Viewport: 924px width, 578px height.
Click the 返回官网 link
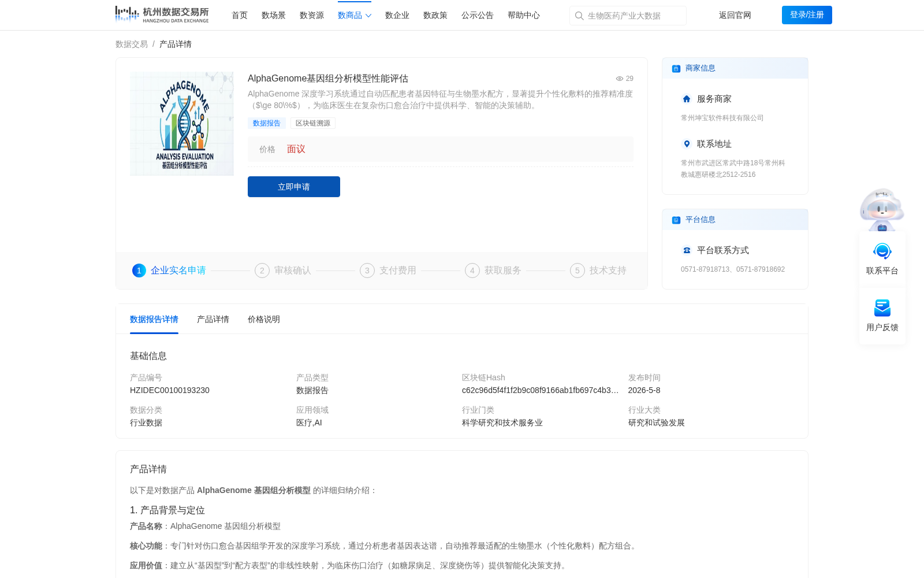(x=735, y=16)
